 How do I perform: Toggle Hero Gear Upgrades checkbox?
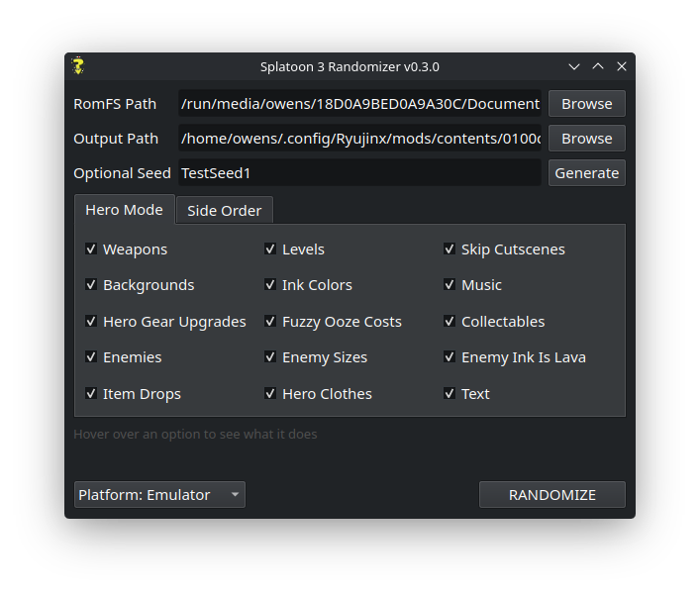[x=91, y=321]
